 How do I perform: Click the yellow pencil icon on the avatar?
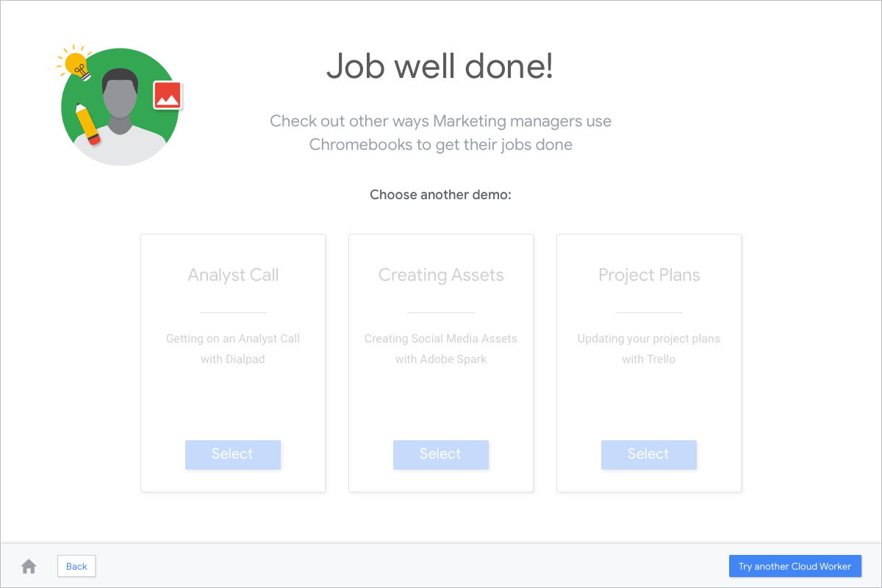click(x=87, y=125)
